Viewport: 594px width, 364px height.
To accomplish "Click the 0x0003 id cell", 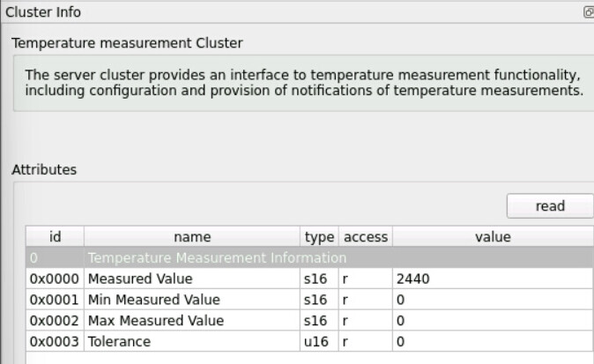I will (55, 341).
